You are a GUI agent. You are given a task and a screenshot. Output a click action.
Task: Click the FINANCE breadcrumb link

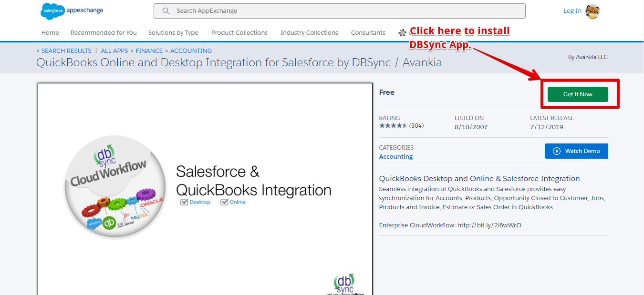tap(149, 51)
